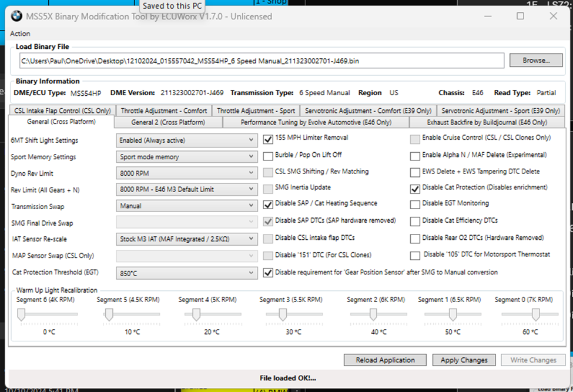Uncheck 155 MPH Limiter Removal checkbox
The image size is (573, 392).
[268, 139]
